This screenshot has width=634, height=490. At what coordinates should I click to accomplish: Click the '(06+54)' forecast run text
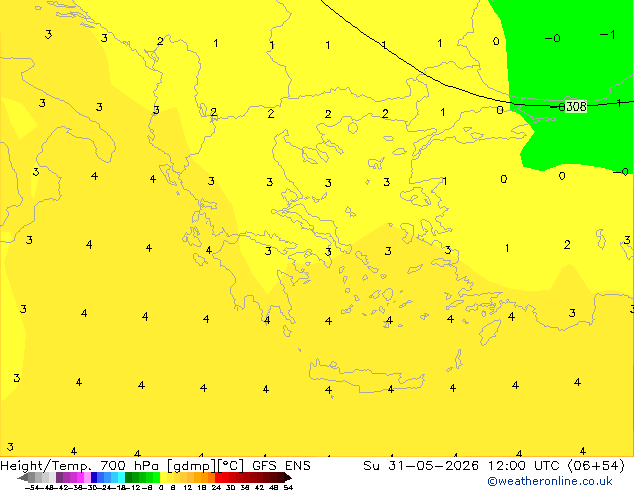coord(596,466)
